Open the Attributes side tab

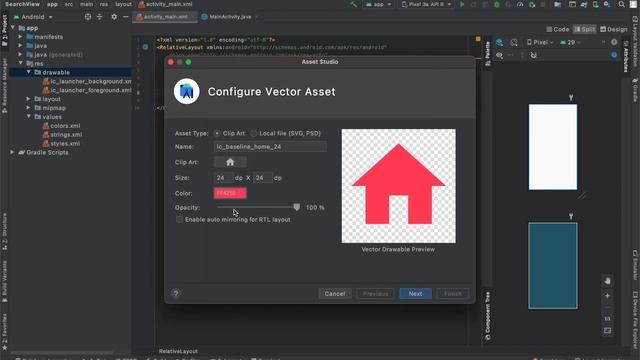pyautogui.click(x=625, y=56)
